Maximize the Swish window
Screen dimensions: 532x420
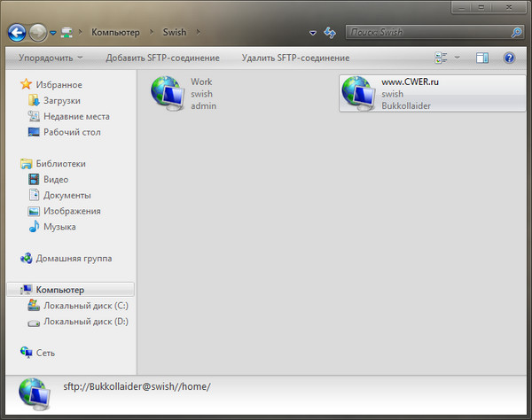481,7
